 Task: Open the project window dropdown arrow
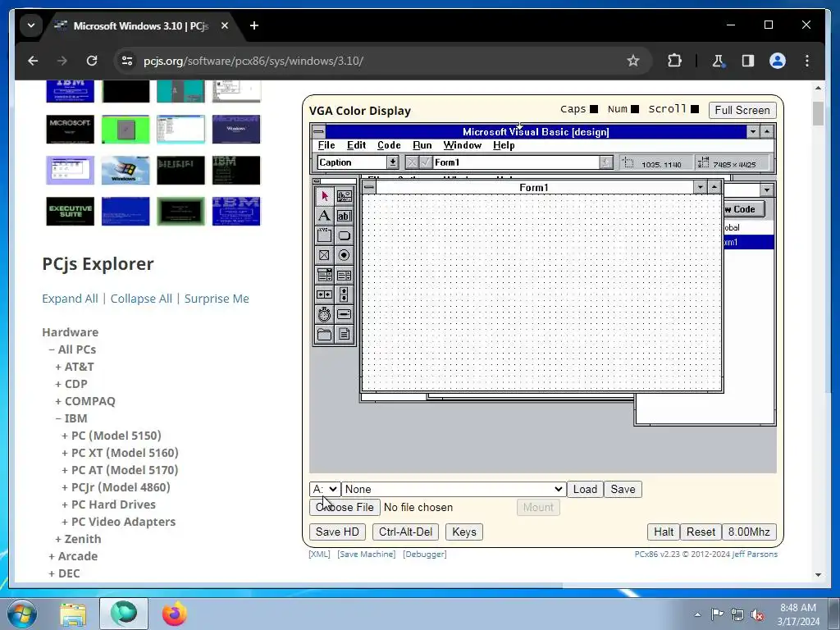click(x=767, y=189)
